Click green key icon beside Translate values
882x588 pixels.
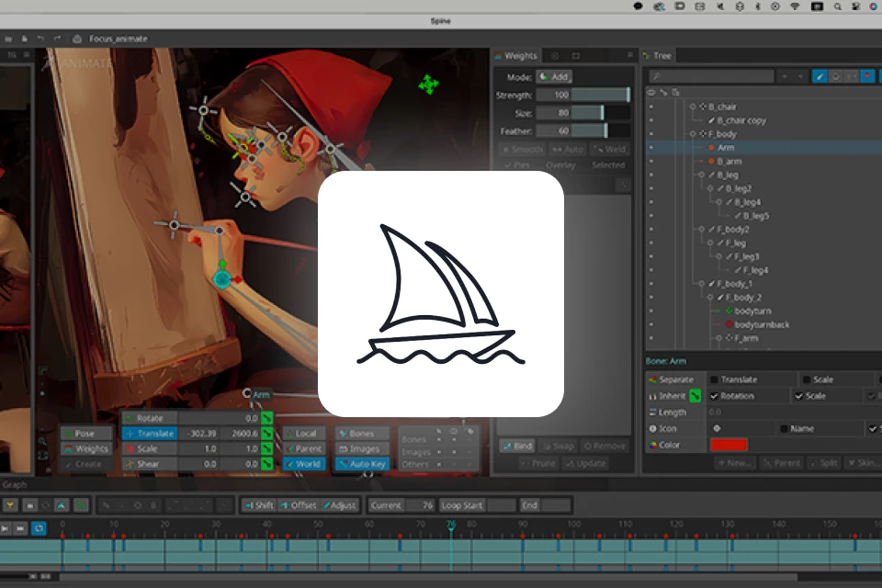(x=266, y=434)
